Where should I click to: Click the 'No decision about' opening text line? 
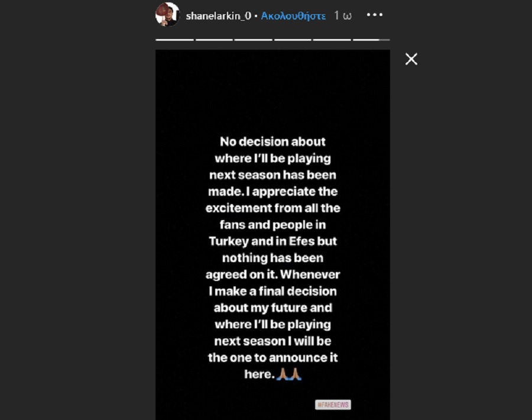273,142
